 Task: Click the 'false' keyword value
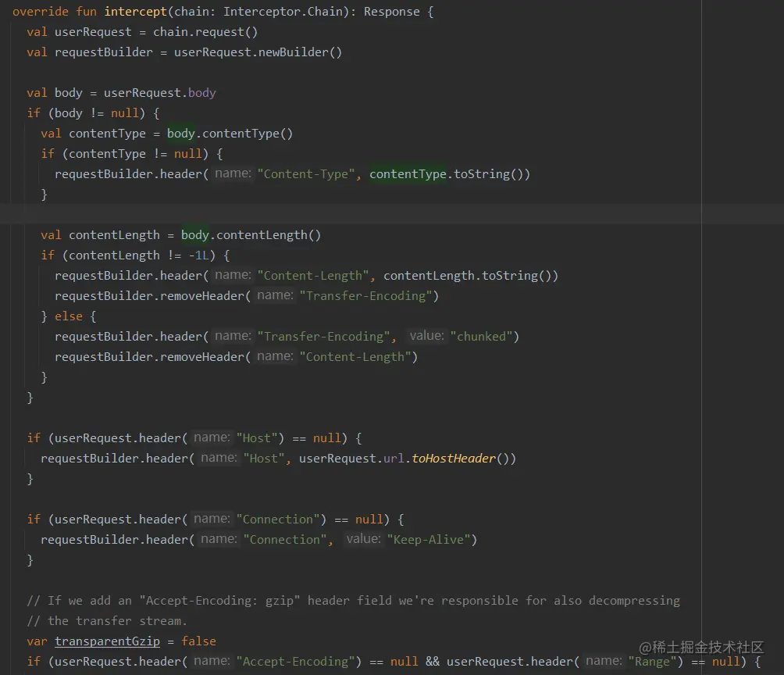tap(198, 641)
